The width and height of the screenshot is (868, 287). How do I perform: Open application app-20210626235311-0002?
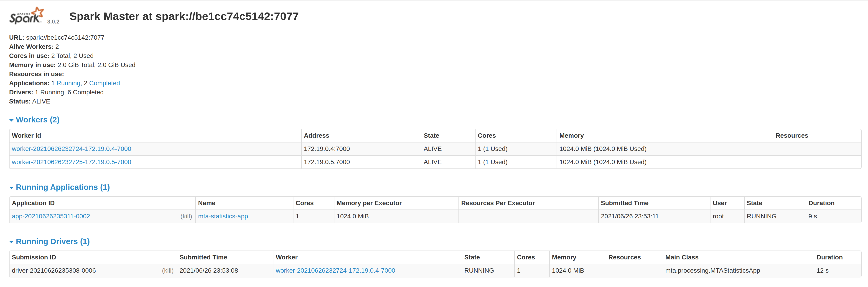(51, 217)
